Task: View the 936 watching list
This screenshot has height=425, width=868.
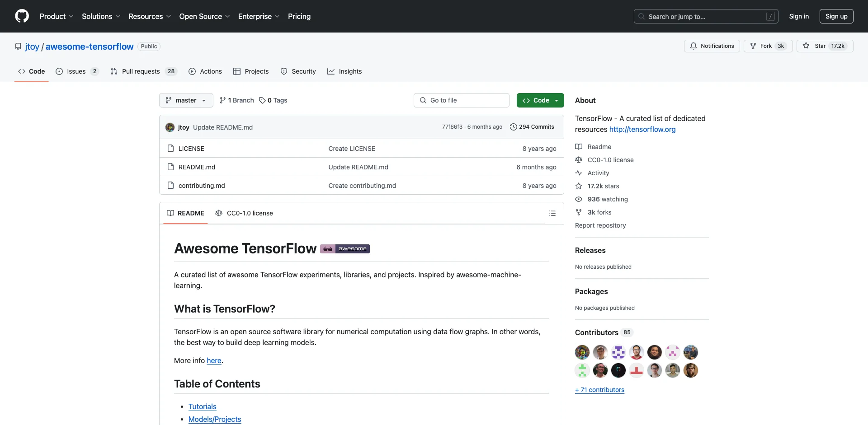Action: click(602, 199)
